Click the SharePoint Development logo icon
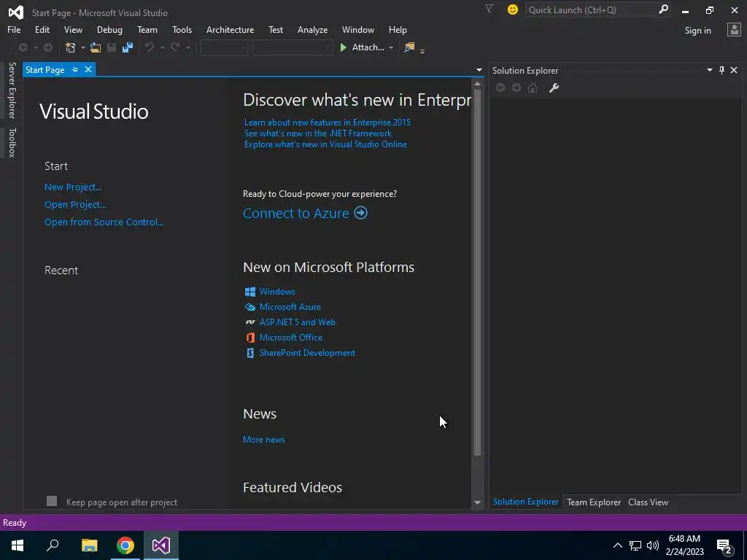Image resolution: width=747 pixels, height=560 pixels. click(250, 353)
